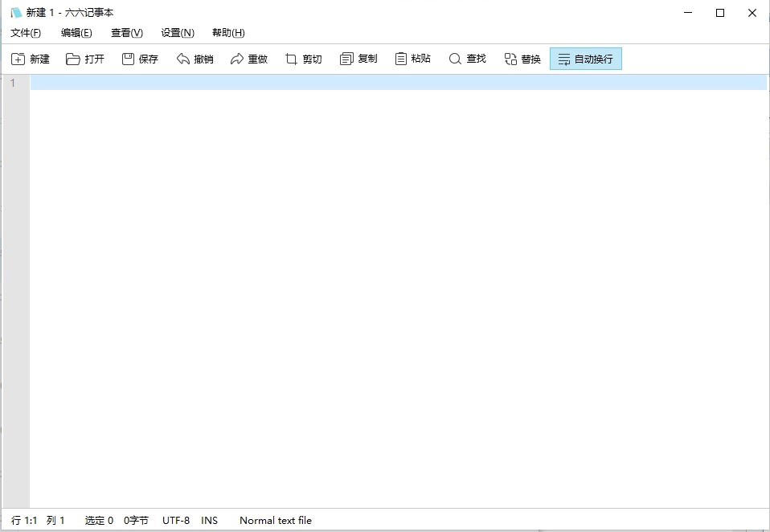Save the document with the 保存 icon
This screenshot has height=532, width=770.
coord(128,59)
